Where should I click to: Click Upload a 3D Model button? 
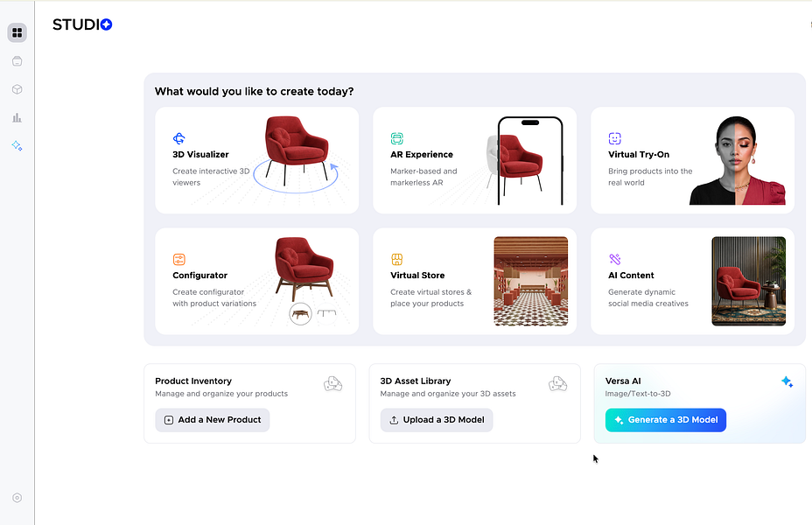pos(437,420)
